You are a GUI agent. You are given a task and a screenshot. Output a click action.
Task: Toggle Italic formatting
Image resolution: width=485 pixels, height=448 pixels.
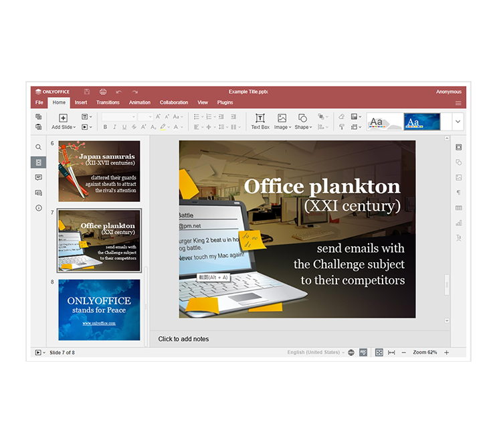(115, 127)
